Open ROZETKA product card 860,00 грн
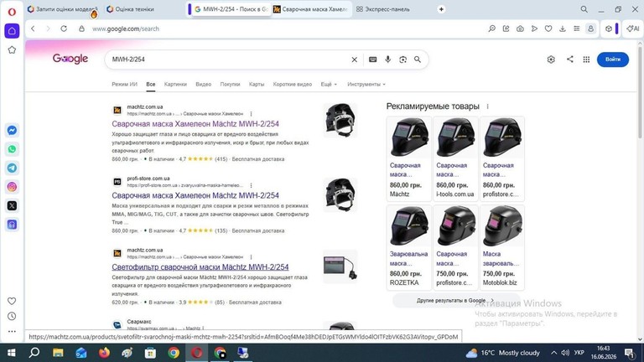Image resolution: width=644 pixels, height=362 pixels. (408, 247)
